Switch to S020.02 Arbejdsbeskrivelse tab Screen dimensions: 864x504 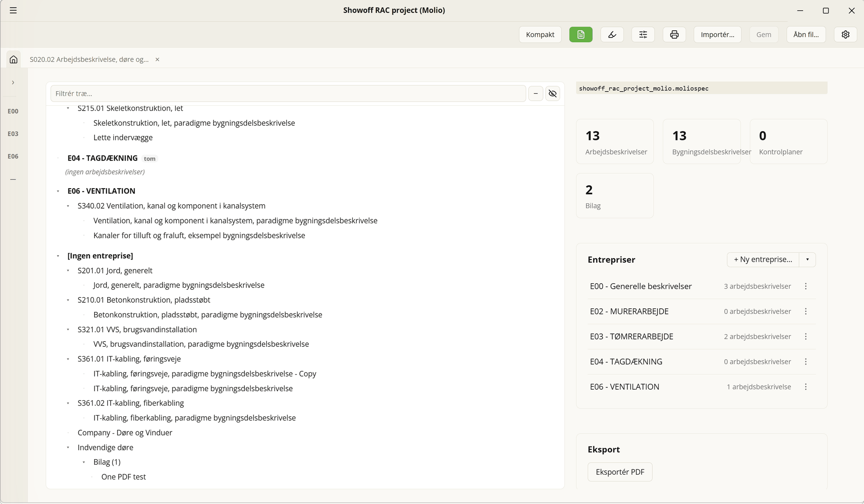[89, 60]
